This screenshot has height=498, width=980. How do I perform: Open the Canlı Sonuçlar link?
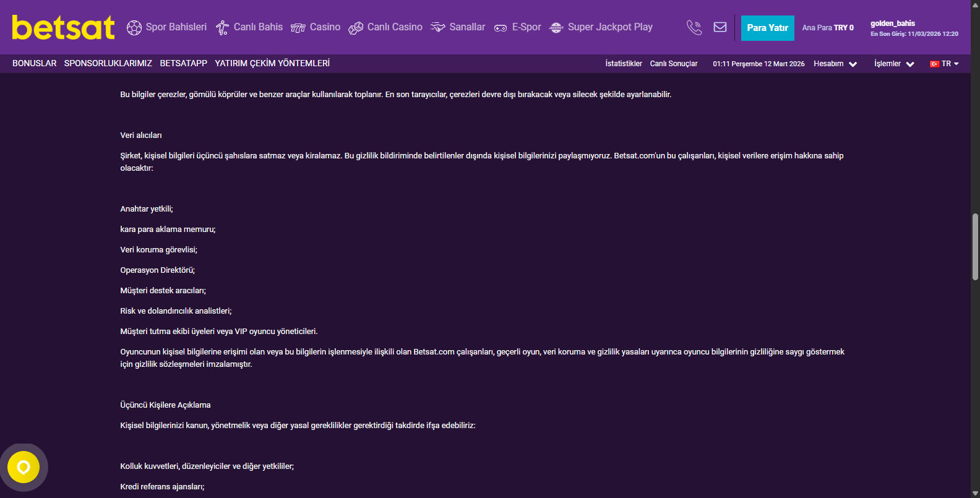point(674,64)
